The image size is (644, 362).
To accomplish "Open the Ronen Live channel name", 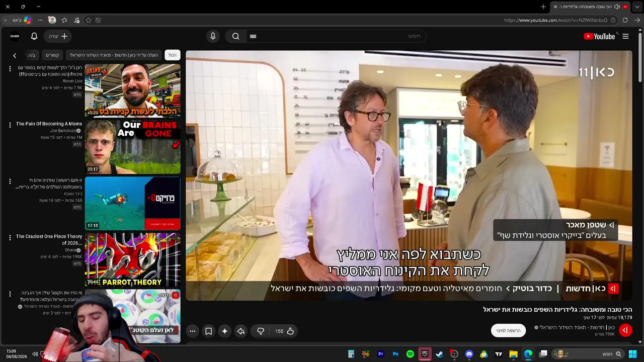I will 72,81.
